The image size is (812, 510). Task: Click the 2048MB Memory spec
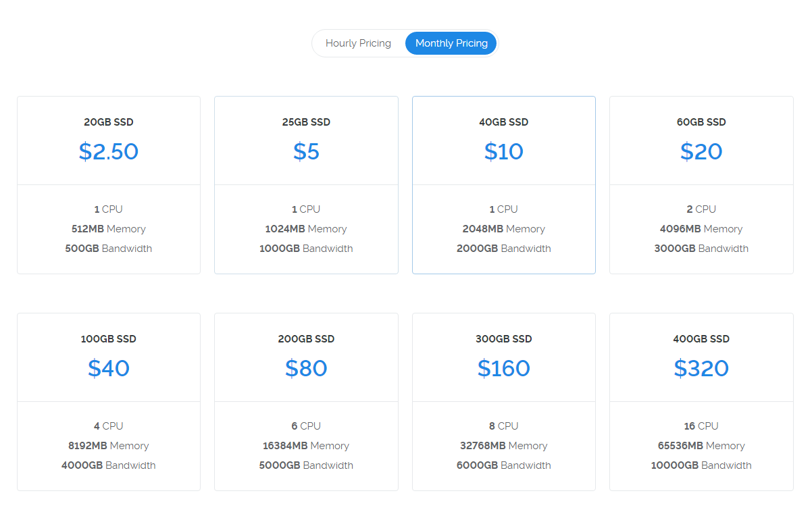click(x=504, y=229)
